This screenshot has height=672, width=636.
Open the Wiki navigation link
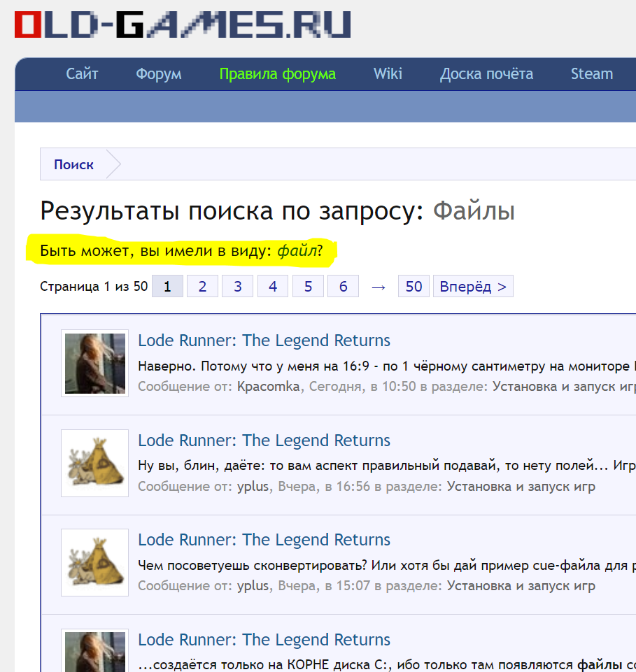pos(388,73)
